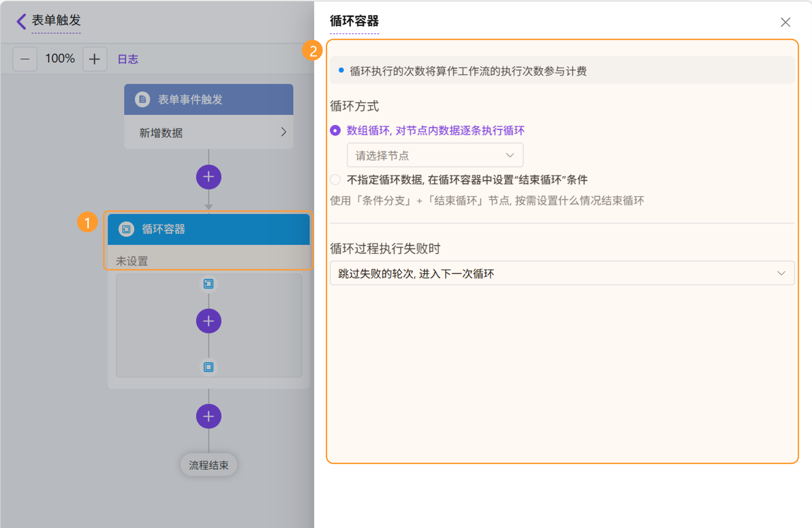This screenshot has width=812, height=528.
Task: Select 不指定循环数据 radio option
Action: coord(335,180)
